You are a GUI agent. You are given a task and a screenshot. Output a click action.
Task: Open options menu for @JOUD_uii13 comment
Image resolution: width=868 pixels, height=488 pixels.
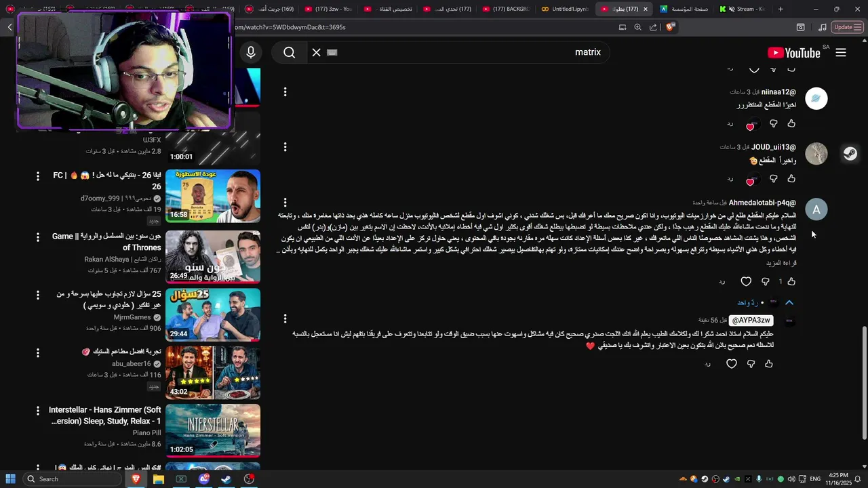(x=285, y=147)
